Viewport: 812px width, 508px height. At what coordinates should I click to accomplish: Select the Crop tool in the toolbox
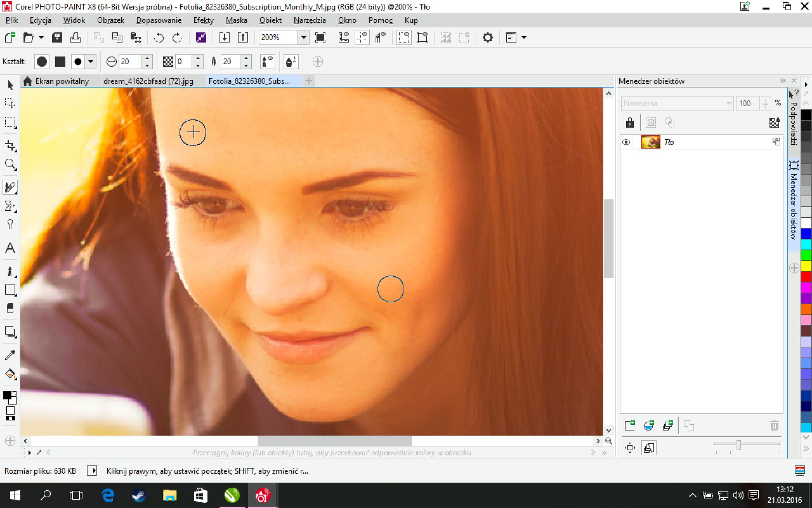coord(10,146)
